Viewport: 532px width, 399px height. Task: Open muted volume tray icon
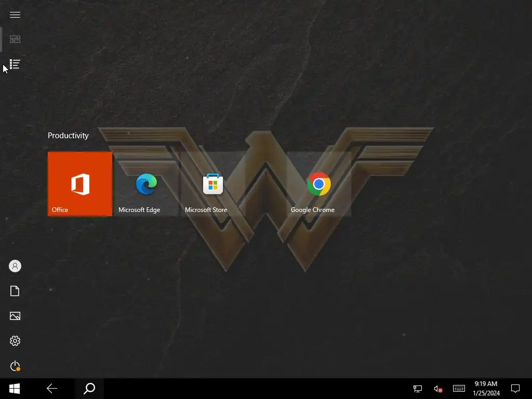pyautogui.click(x=438, y=389)
